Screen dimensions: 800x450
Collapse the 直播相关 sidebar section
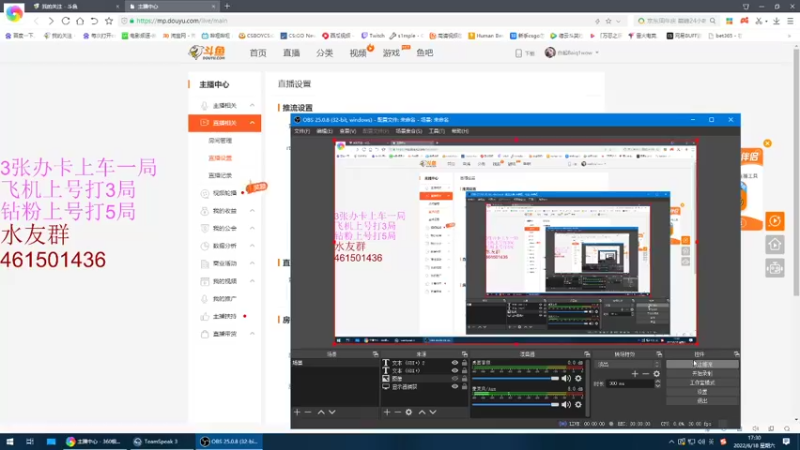point(252,123)
